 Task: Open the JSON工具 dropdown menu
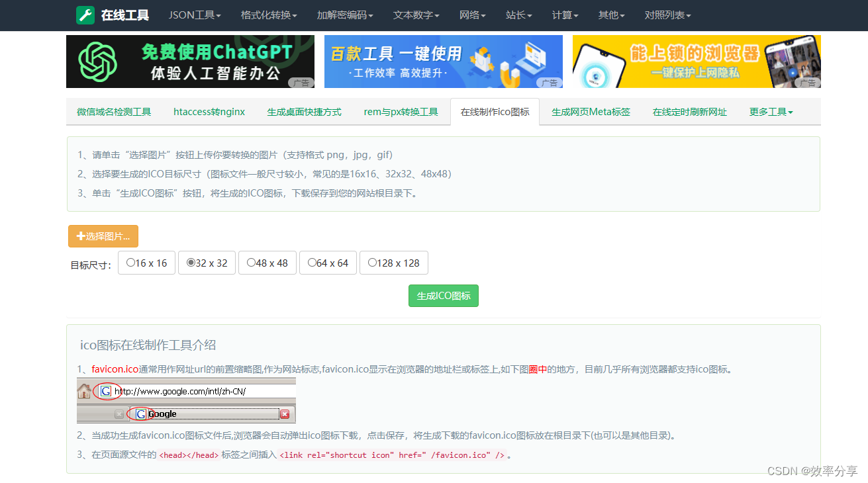[x=195, y=15]
